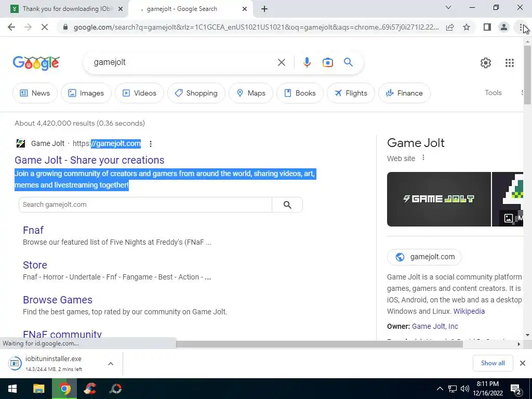Open the Store sitelink

coord(35,265)
